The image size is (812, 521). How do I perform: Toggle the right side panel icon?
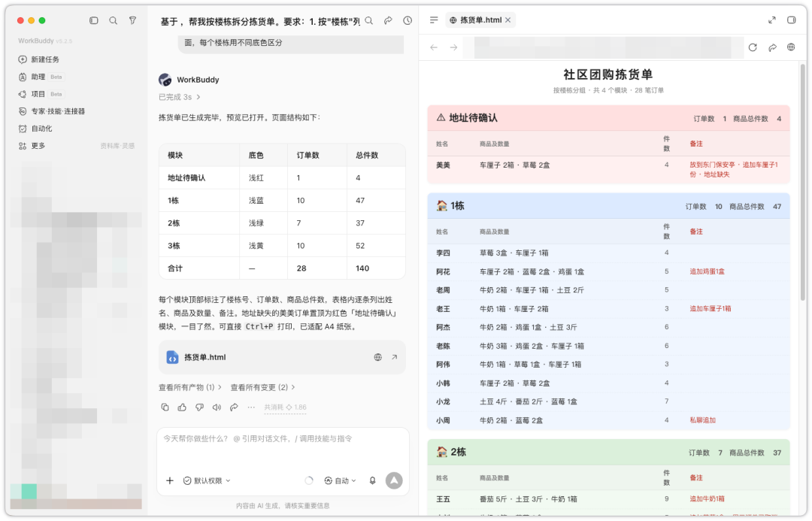[791, 20]
